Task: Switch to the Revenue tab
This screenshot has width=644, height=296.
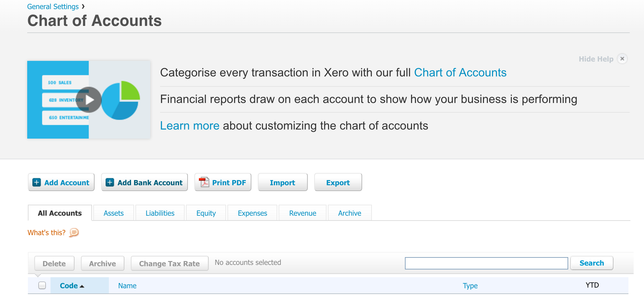Action: point(302,213)
